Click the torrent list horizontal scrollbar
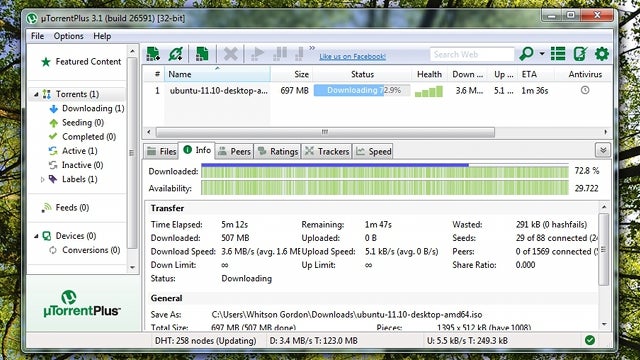 [x=325, y=132]
